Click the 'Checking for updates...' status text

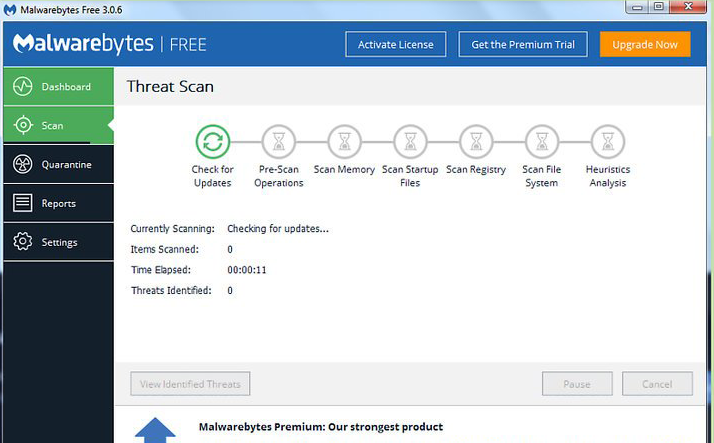[x=278, y=229]
